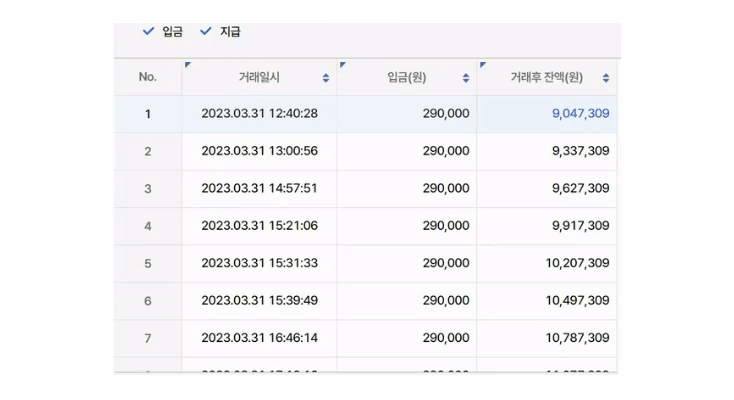Click deposit amount 290,000 in row 3
The width and height of the screenshot is (734, 400).
[x=445, y=188]
